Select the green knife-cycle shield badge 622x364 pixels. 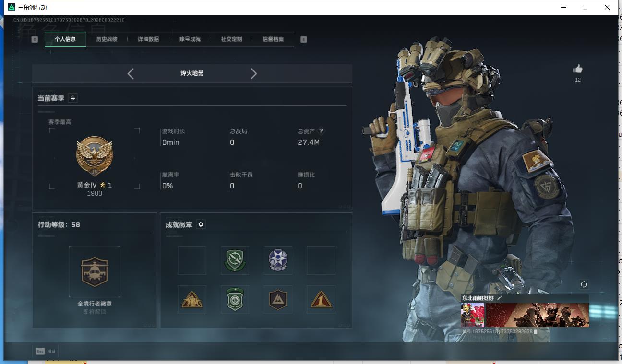235,260
